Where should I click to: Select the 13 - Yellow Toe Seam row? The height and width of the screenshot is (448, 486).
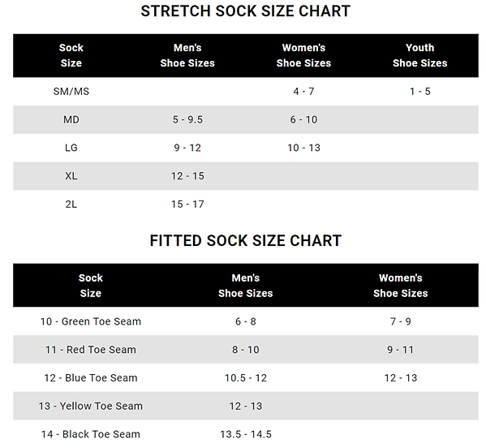click(x=246, y=406)
